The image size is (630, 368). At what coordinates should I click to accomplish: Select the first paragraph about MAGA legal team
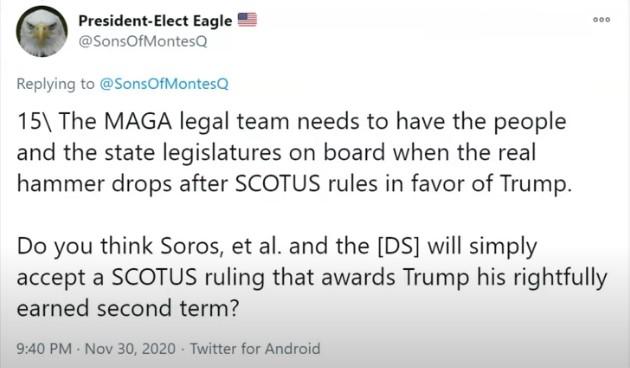(x=294, y=153)
